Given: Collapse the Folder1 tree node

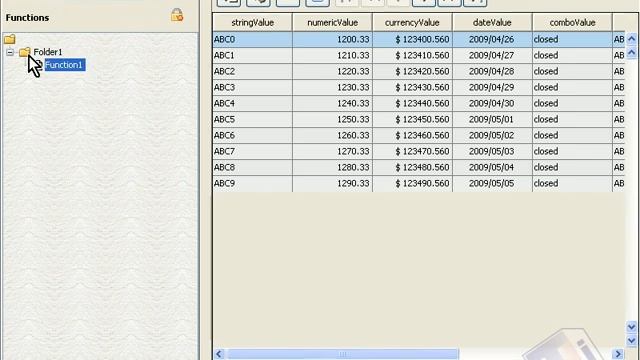Looking at the screenshot, I should 10,52.
